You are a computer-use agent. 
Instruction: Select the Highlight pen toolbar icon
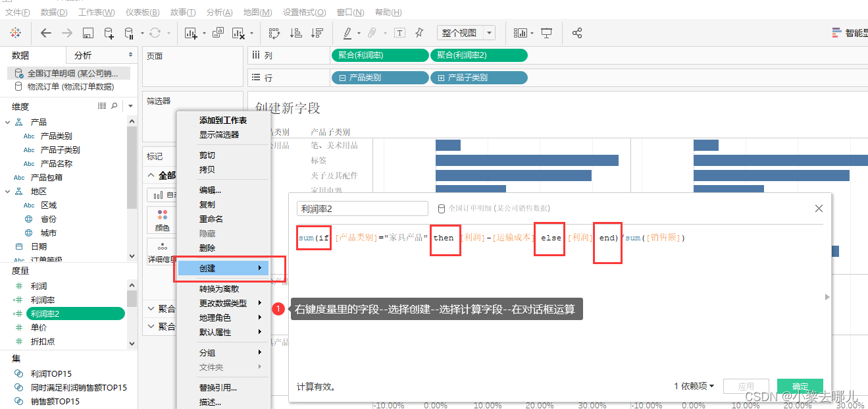click(347, 33)
